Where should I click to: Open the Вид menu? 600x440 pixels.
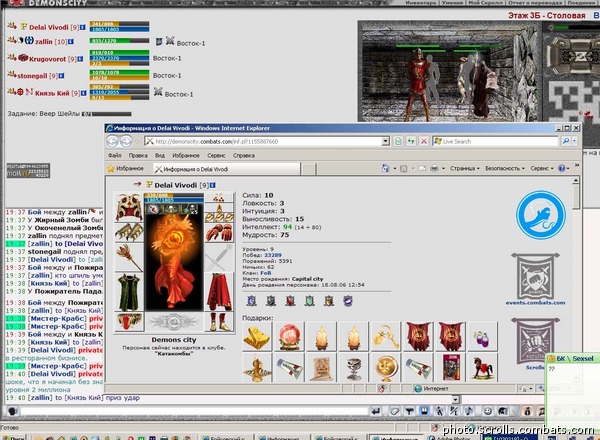coord(160,155)
